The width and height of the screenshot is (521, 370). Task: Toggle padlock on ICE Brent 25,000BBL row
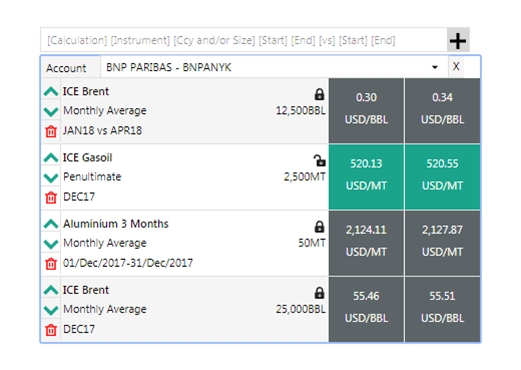(x=319, y=293)
